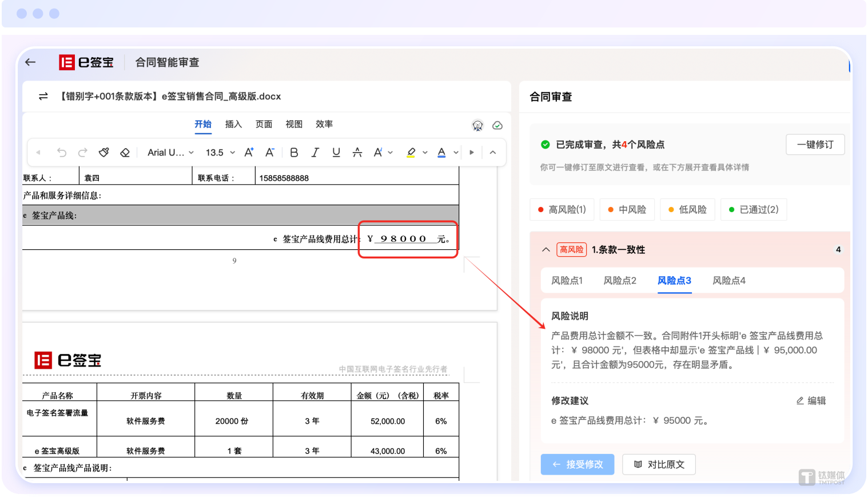Switch to 风险点3 tab
868x502 pixels.
[x=674, y=281]
